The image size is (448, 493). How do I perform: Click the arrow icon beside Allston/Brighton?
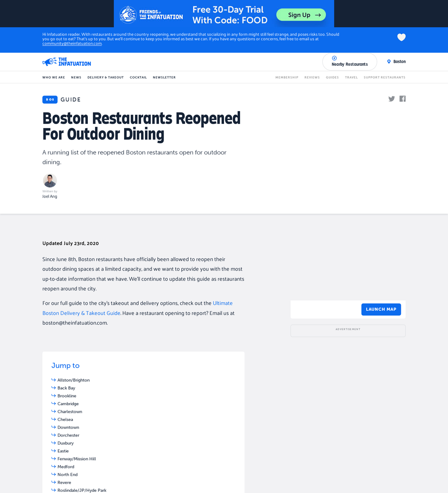(54, 380)
